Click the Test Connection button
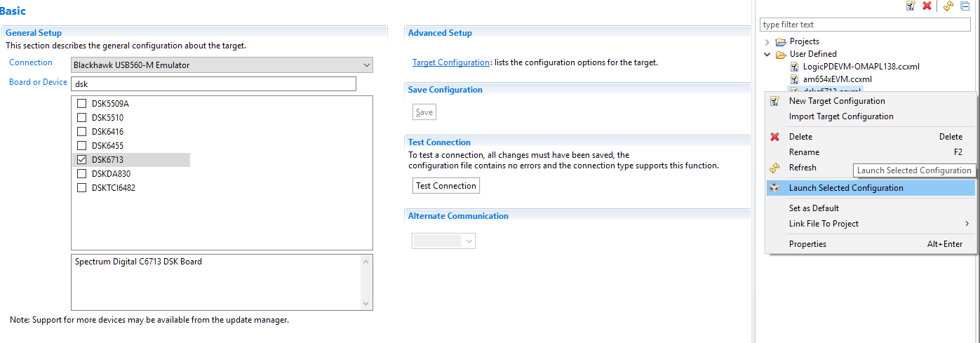This screenshot has height=343, width=980. click(446, 186)
